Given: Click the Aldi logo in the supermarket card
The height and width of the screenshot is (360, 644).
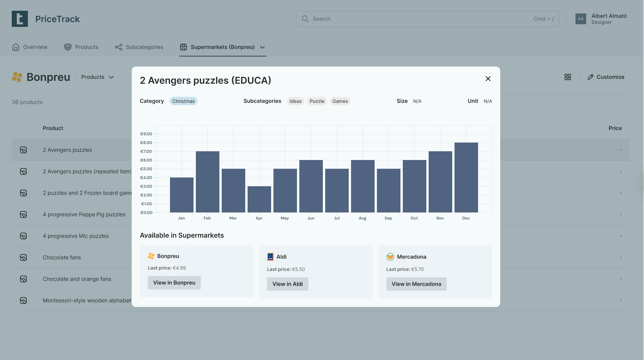Looking at the screenshot, I should pos(270,256).
